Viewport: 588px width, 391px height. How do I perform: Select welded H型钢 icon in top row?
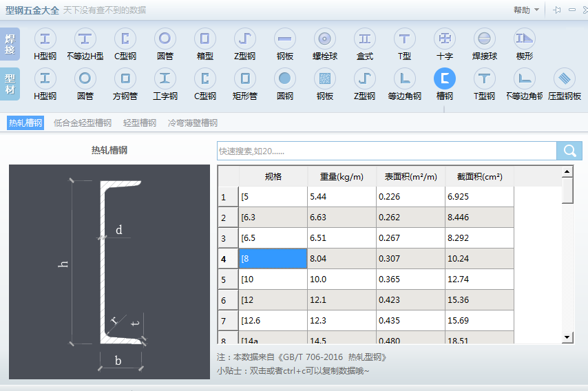[45, 39]
